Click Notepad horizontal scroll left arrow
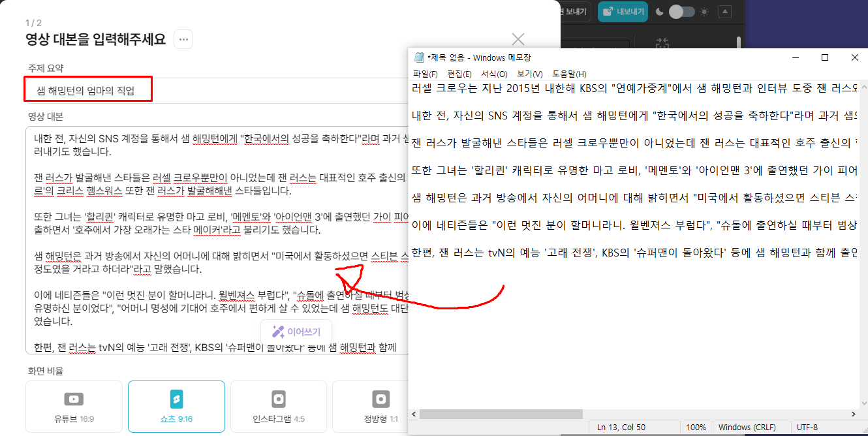Screen dimensions: 868x436 tap(414, 414)
